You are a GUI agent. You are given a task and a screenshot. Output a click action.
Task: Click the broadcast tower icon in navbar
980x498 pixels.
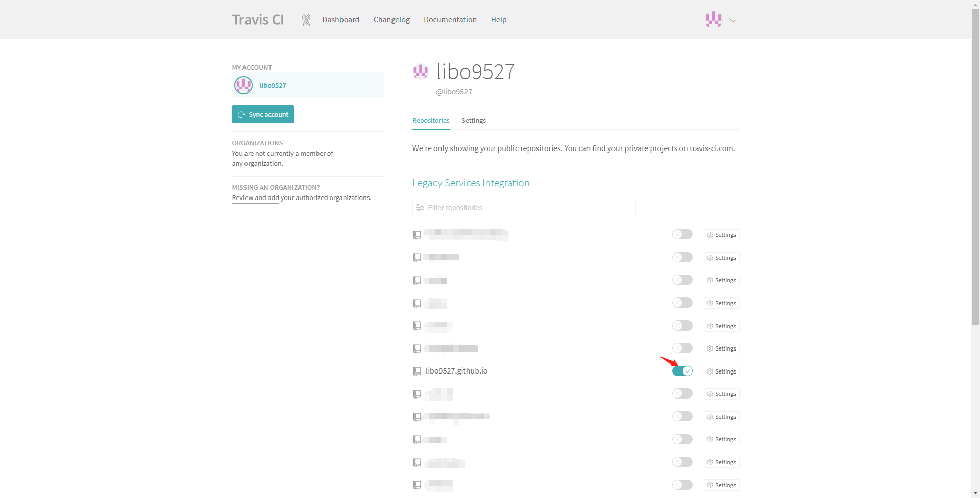pos(306,20)
